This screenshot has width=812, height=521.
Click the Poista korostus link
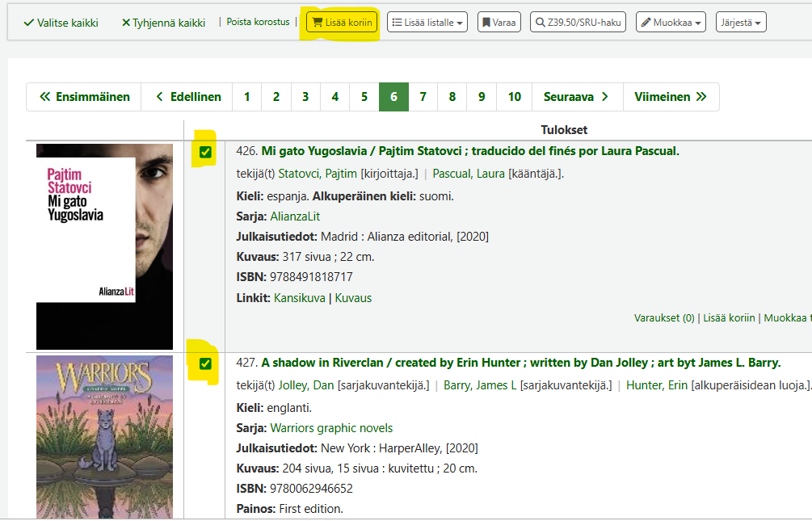pyautogui.click(x=258, y=22)
